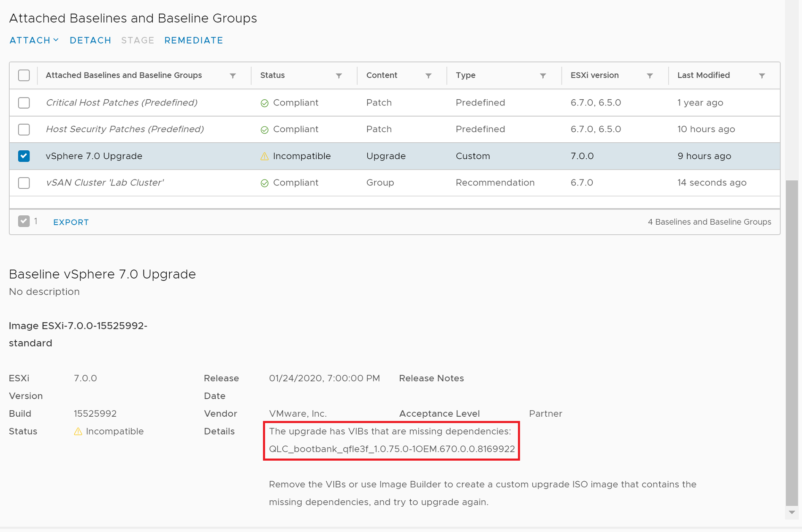Check the Critical Host Patches baseline
This screenshot has height=532, width=802.
point(24,103)
